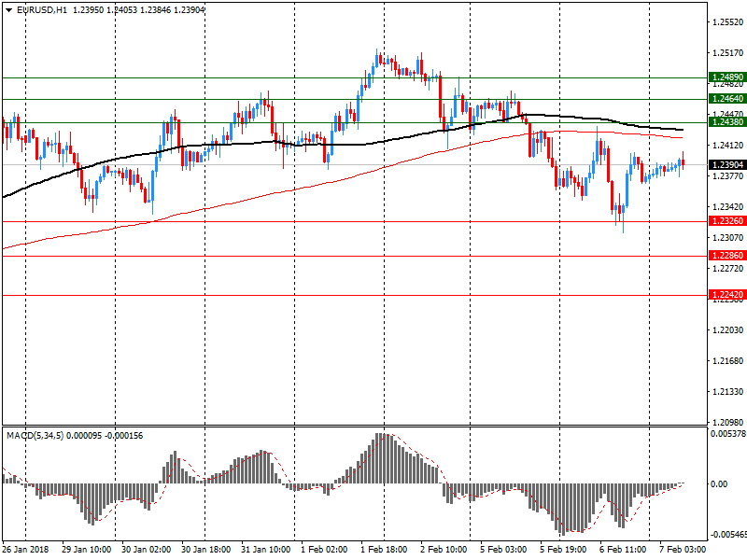The width and height of the screenshot is (747, 560).
Task: Select the 1 Feb 18:00 time label
Action: pyautogui.click(x=383, y=551)
